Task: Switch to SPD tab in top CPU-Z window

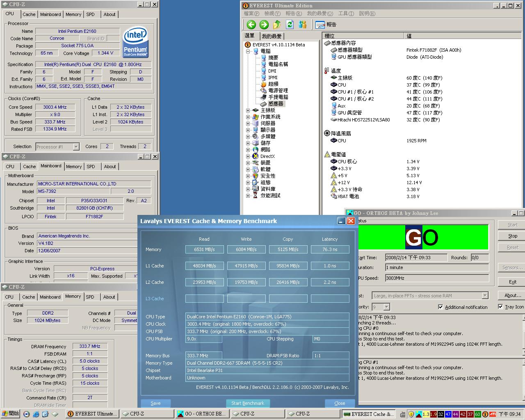Action: 90,14
